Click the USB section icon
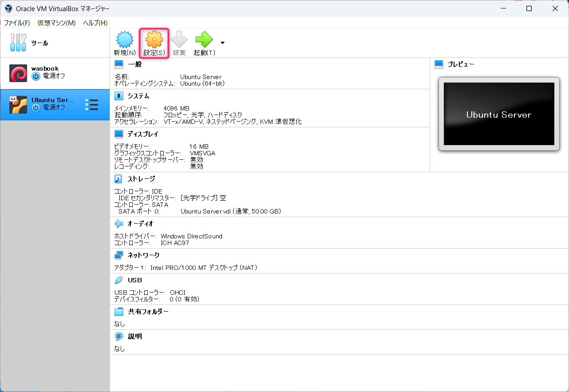 coord(119,280)
